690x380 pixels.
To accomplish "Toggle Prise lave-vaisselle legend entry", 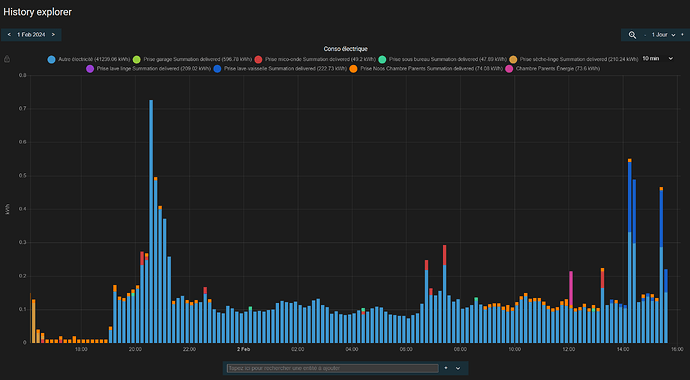I will tap(280, 69).
